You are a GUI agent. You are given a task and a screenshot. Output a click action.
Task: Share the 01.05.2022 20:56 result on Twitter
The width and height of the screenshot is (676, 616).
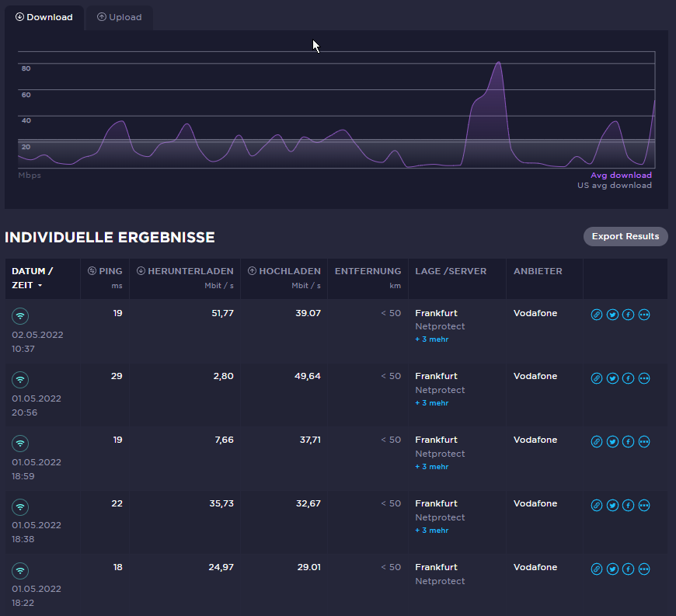[x=612, y=378]
